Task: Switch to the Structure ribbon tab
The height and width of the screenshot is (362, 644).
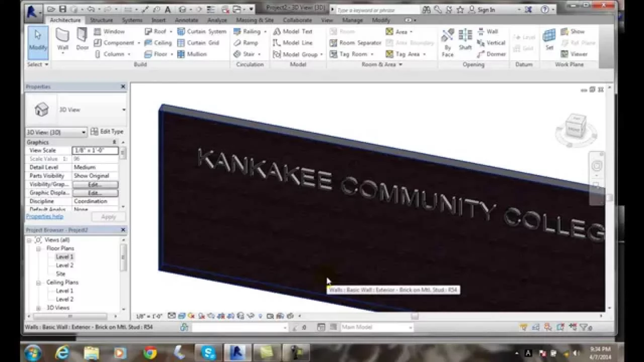Action: (101, 20)
